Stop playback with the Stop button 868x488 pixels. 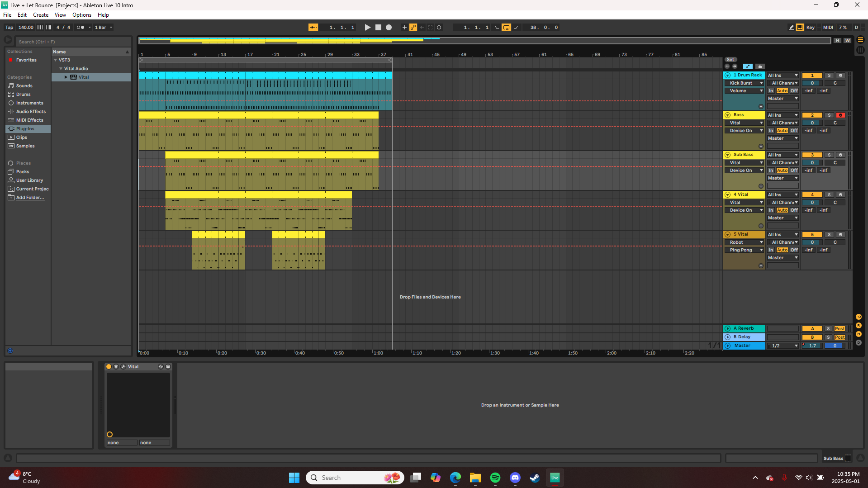pyautogui.click(x=378, y=28)
